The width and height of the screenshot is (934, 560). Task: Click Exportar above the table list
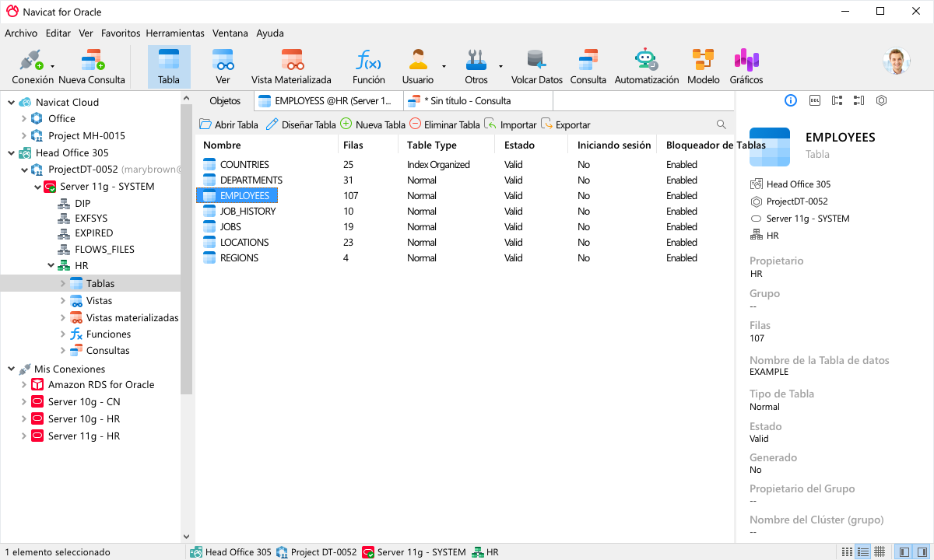click(x=566, y=124)
